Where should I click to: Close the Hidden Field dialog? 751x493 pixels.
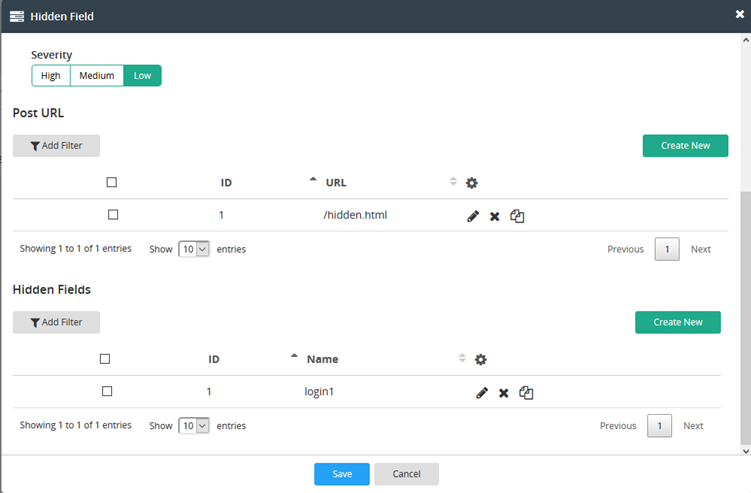pyautogui.click(x=740, y=14)
